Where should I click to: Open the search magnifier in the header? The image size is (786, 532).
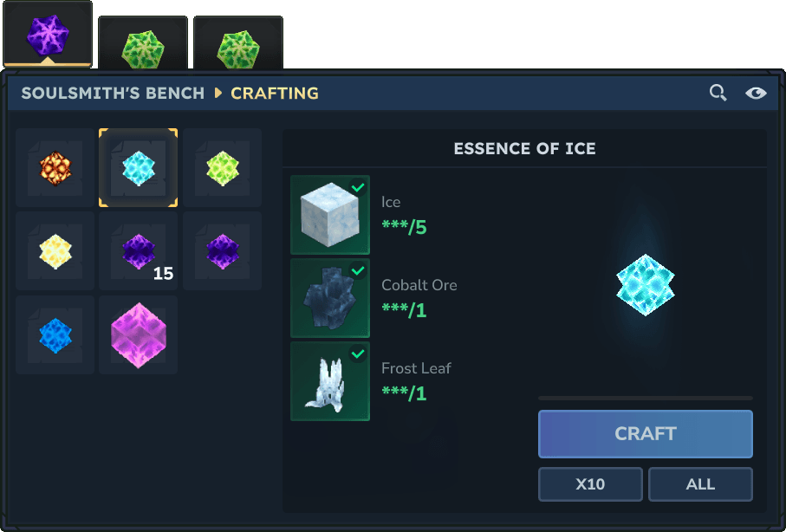(x=718, y=92)
